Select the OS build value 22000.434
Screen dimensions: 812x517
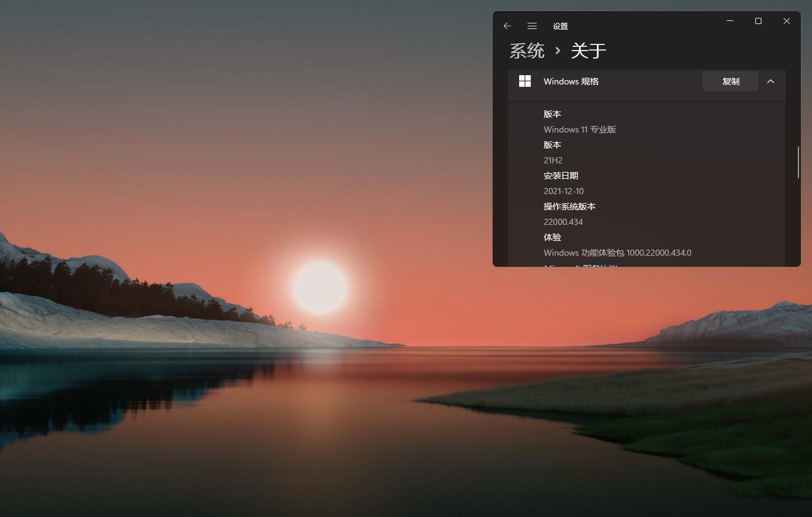(x=563, y=222)
